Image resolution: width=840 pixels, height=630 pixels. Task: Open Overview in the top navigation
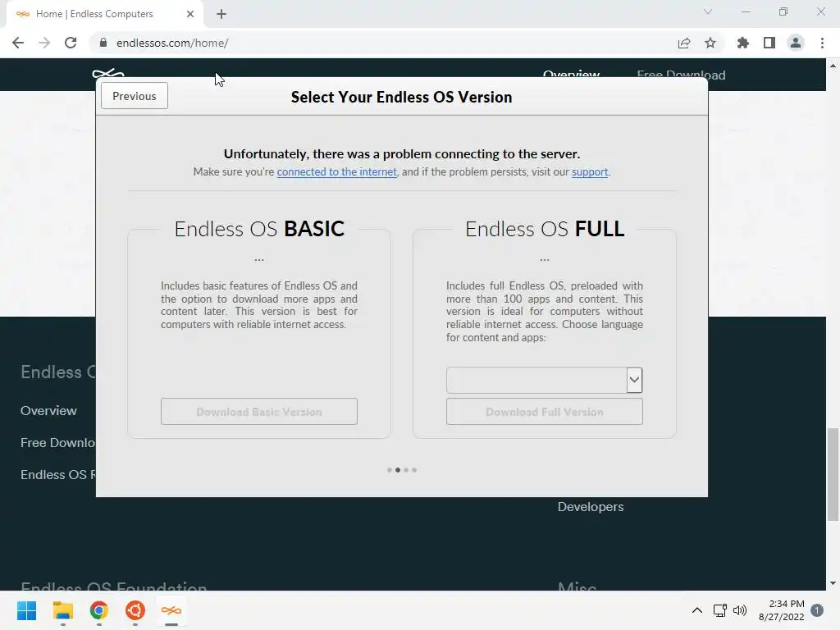click(571, 74)
